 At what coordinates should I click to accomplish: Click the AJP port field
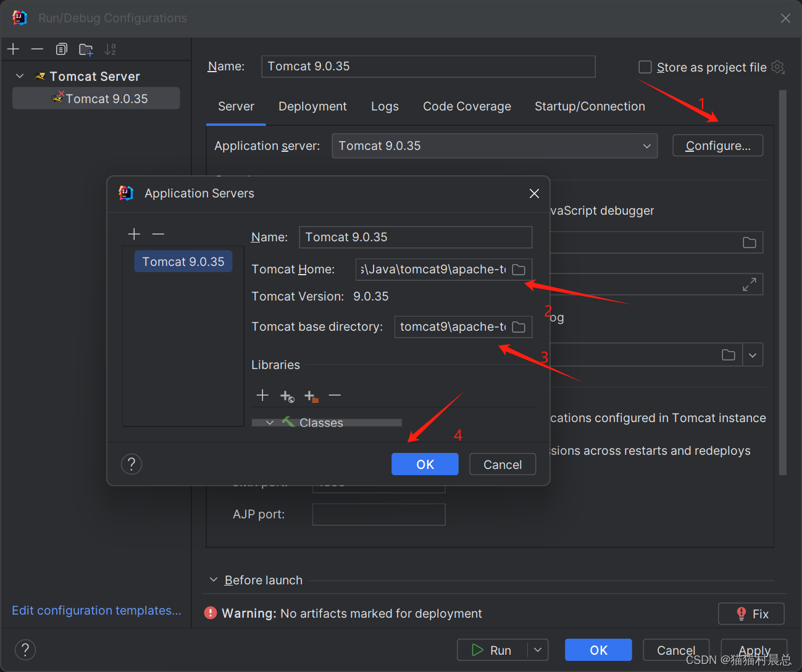pyautogui.click(x=378, y=514)
